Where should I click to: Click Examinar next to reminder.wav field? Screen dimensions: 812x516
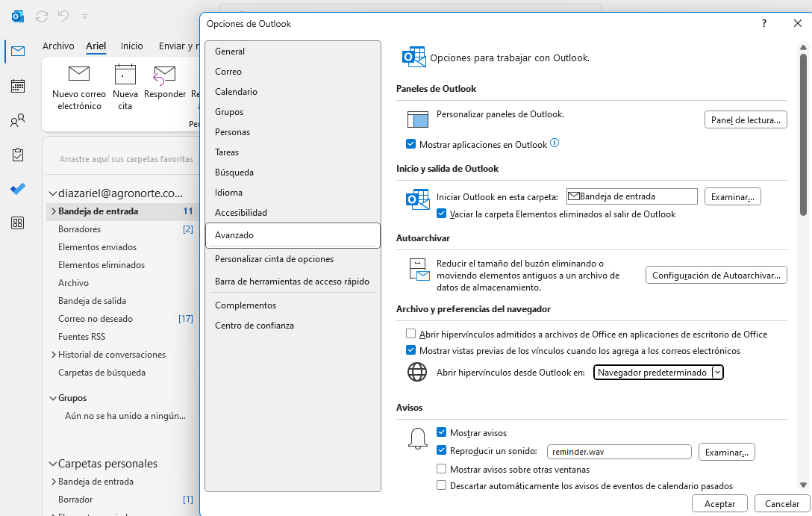tap(727, 452)
